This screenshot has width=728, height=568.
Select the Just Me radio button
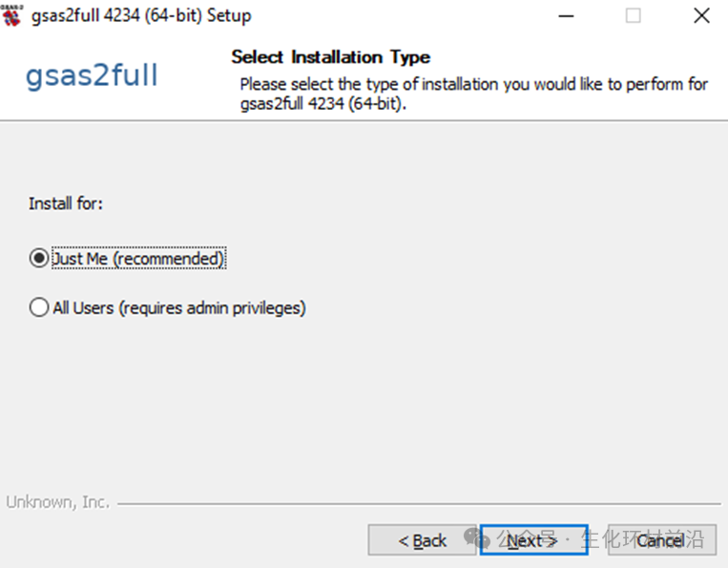tap(39, 259)
